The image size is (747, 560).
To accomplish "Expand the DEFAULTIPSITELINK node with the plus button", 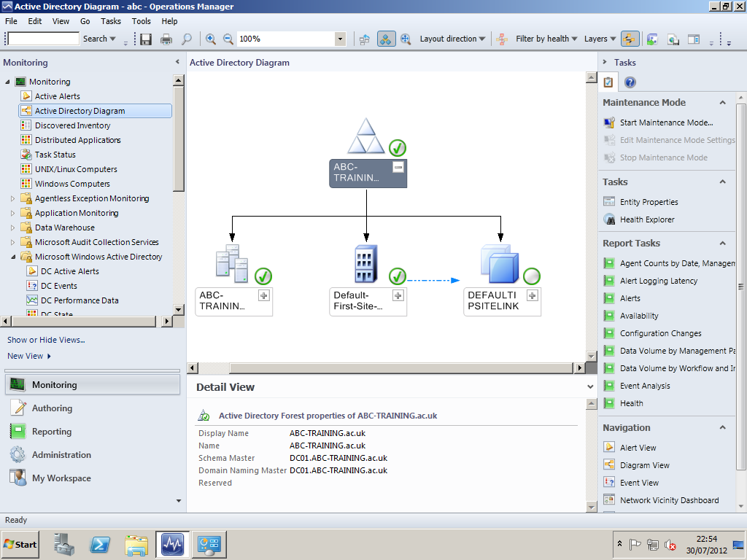I will coord(532,296).
